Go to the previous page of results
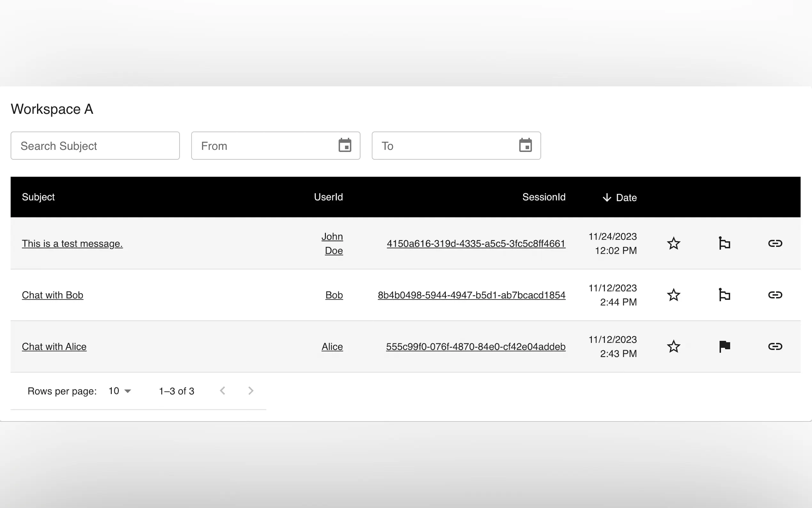This screenshot has height=508, width=812. (x=223, y=391)
